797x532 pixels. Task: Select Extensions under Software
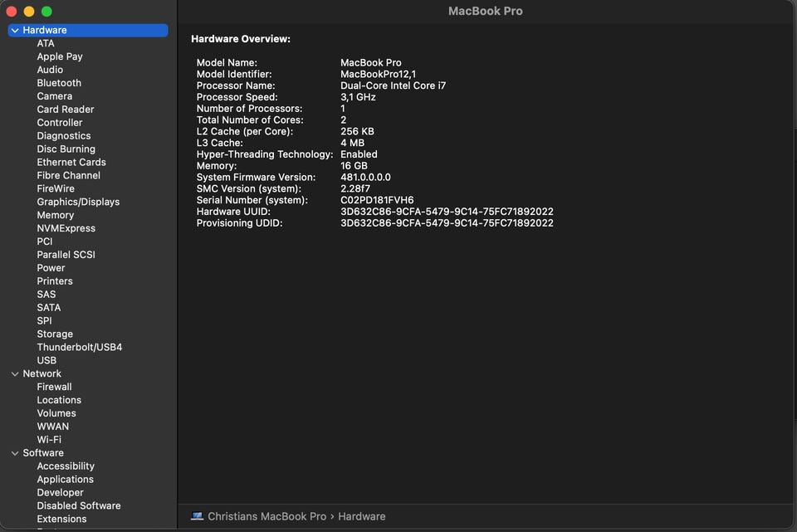click(x=61, y=519)
